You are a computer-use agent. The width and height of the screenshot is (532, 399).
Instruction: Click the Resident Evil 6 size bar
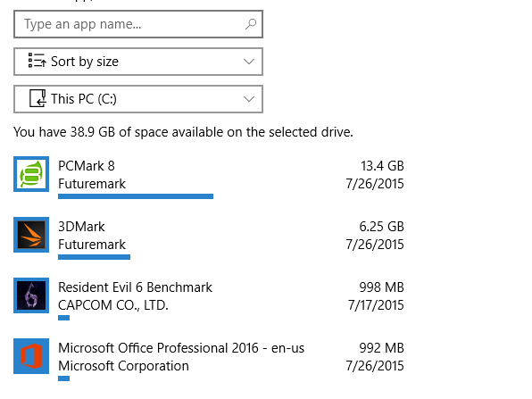click(x=63, y=318)
